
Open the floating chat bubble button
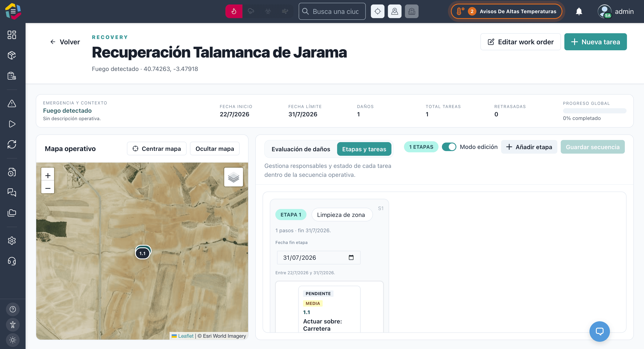coord(599,331)
